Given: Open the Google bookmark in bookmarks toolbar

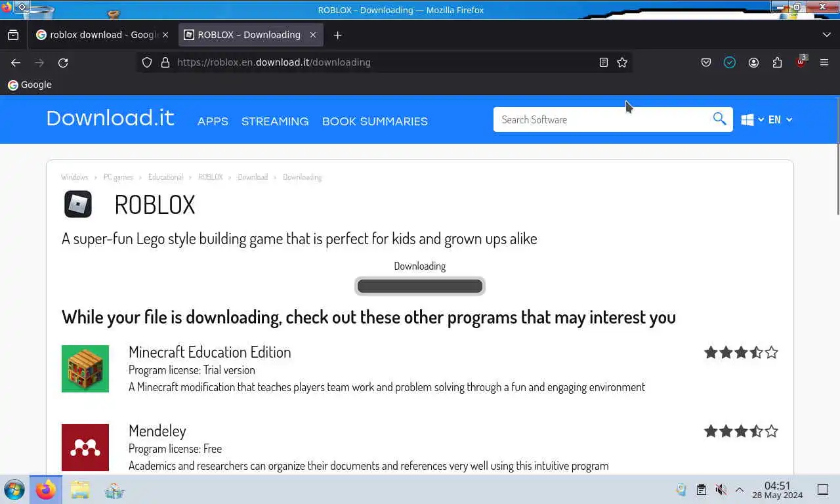Looking at the screenshot, I should pos(30,85).
